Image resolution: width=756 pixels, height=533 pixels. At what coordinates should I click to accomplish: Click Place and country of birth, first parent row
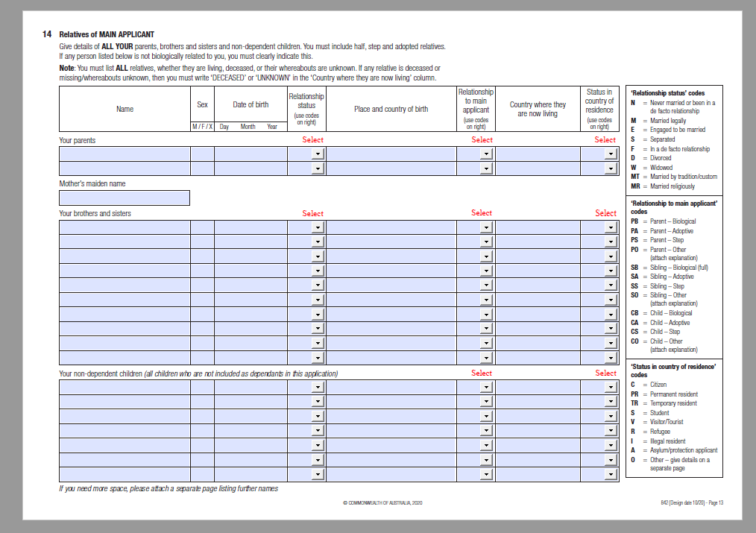391,154
